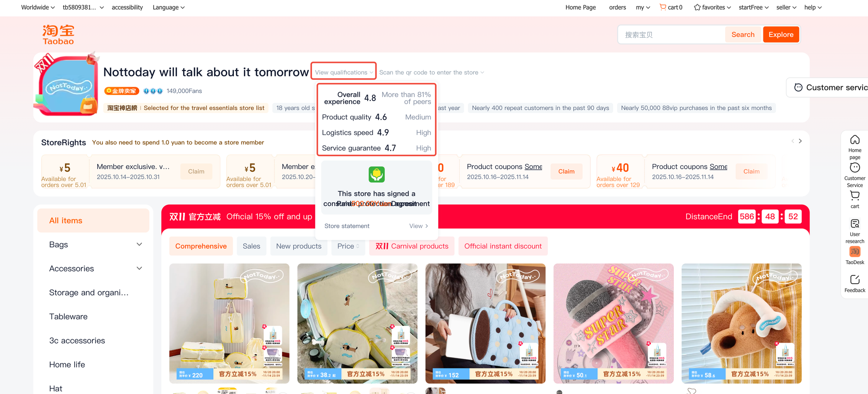Open the Language dropdown
The image size is (868, 394).
coord(168,7)
